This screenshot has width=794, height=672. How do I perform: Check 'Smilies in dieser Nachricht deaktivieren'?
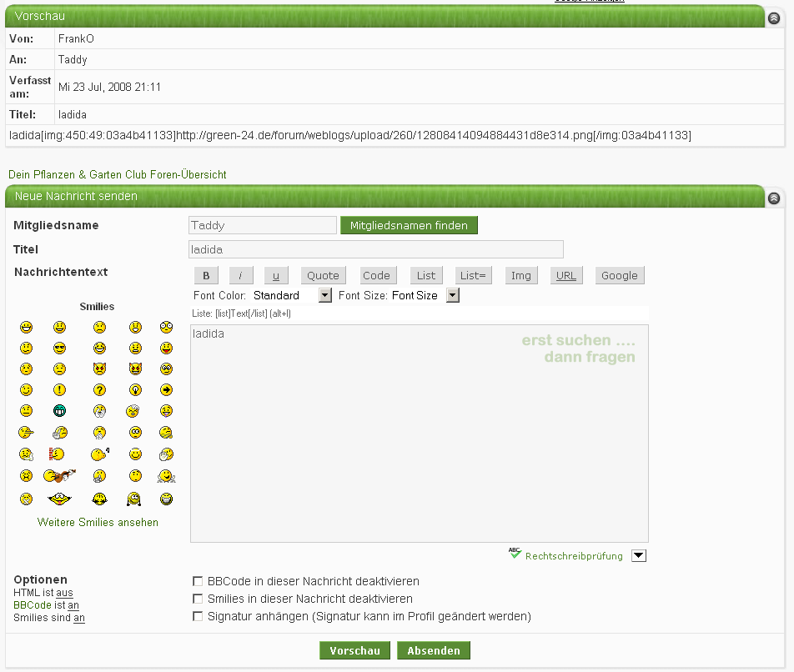198,599
